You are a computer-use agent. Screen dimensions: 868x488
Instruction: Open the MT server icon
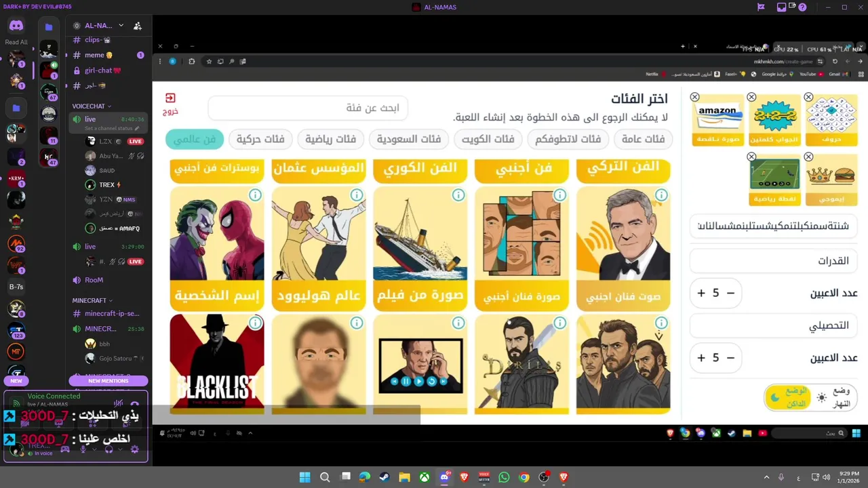pyautogui.click(x=16, y=352)
